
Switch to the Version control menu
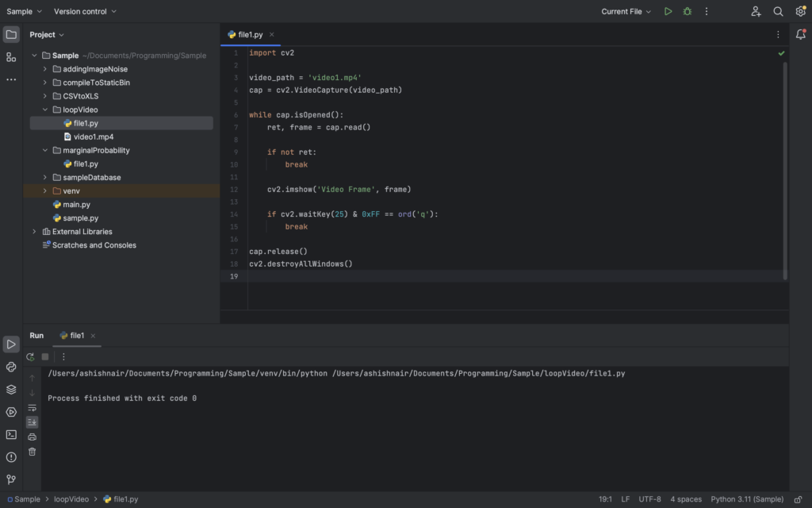pos(79,11)
